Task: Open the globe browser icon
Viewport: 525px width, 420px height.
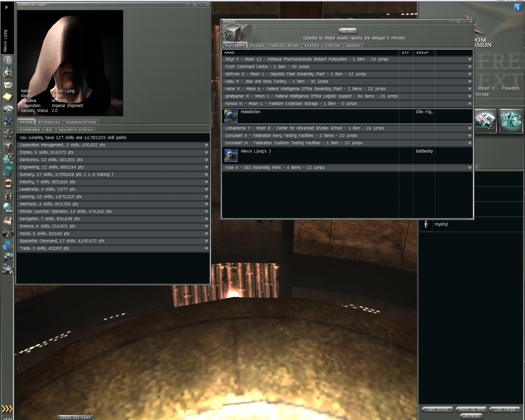Action: (8, 208)
